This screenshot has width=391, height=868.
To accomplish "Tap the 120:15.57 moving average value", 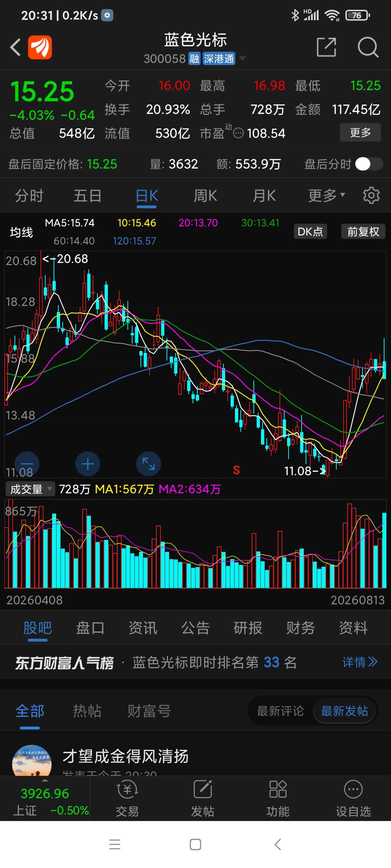I will pos(134,241).
